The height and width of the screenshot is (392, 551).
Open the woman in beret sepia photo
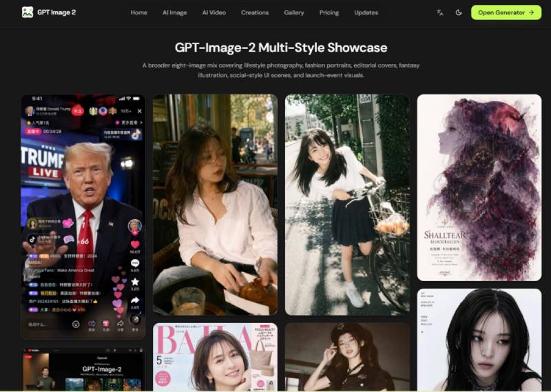pos(347,357)
